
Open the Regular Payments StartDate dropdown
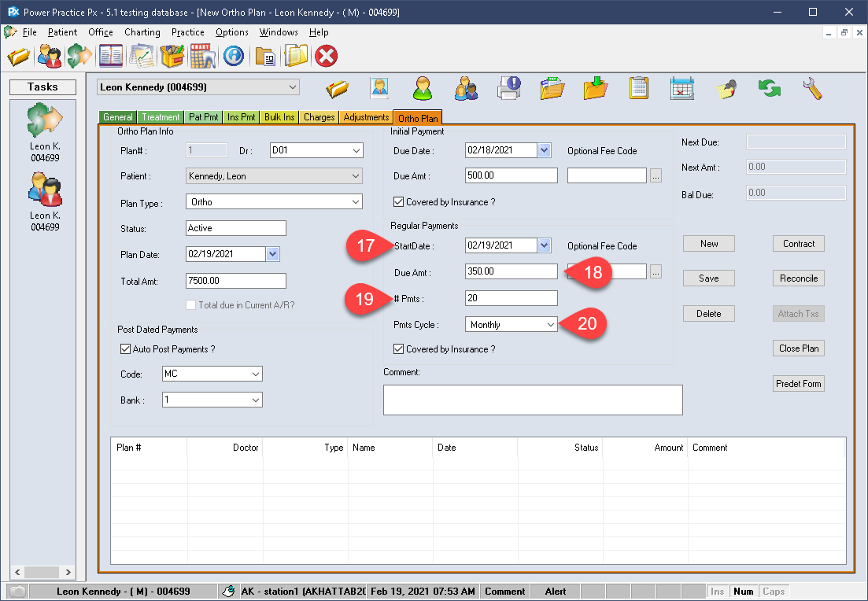pos(544,245)
